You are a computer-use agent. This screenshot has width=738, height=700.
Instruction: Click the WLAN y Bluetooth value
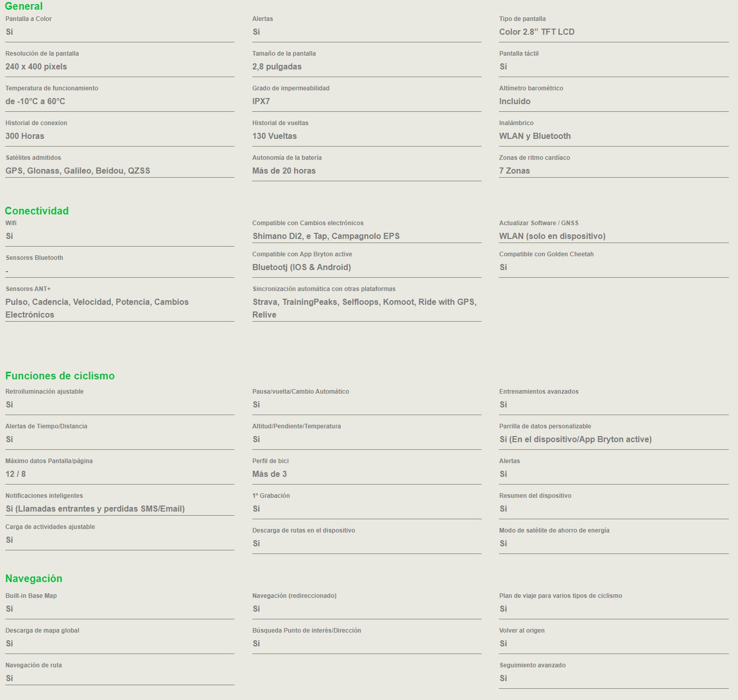coord(535,136)
